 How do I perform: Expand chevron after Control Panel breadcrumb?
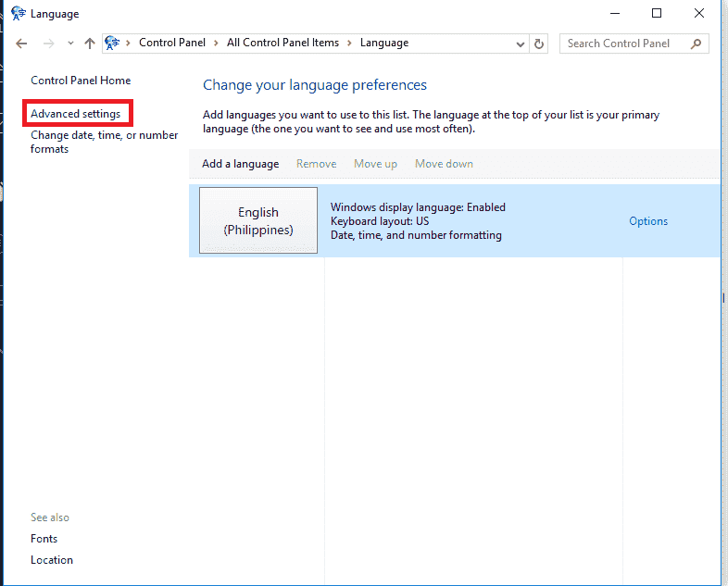click(x=216, y=44)
